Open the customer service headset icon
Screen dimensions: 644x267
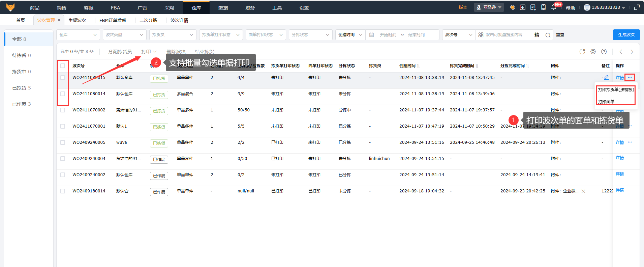tap(513, 7)
